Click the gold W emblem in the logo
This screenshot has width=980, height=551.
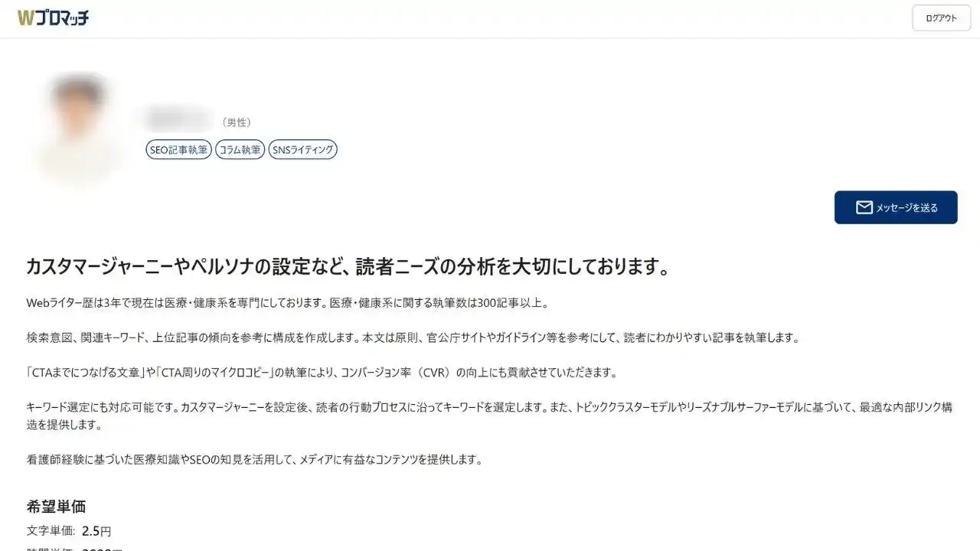click(26, 18)
